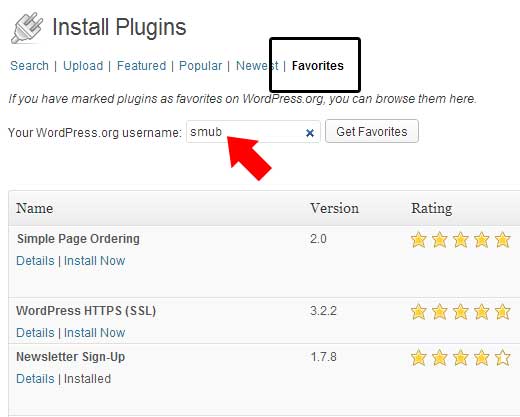
Task: Click the Simple Page Ordering star rating
Action: pos(460,240)
